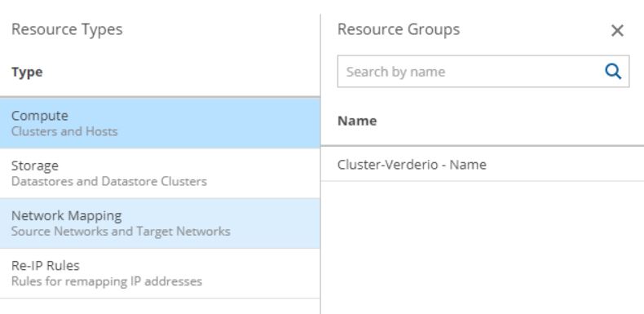Click Source Networks and Target Networks subtitle

tap(121, 231)
